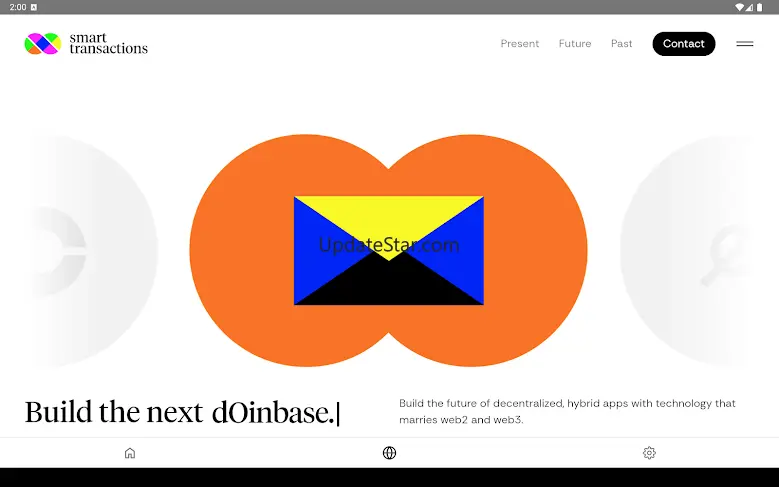Click the "smart transactions" brand text
779x487 pixels.
pos(108,43)
